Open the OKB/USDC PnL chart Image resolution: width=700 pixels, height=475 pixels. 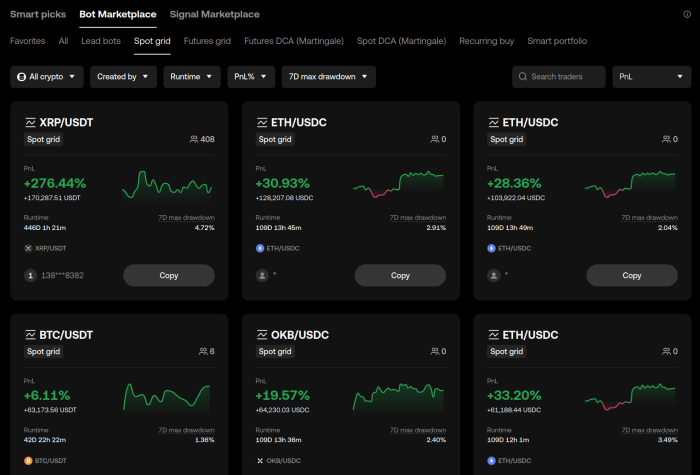point(398,397)
